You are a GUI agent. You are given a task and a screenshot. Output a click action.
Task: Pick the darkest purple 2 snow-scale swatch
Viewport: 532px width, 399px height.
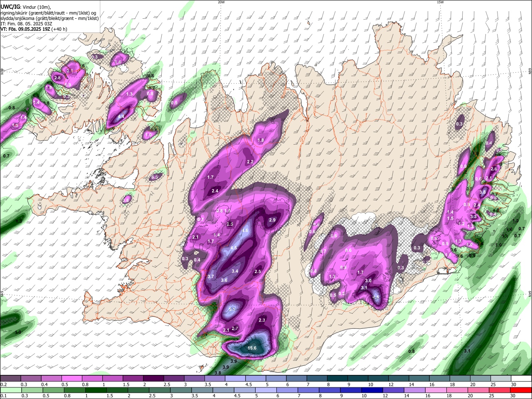click(153, 379)
